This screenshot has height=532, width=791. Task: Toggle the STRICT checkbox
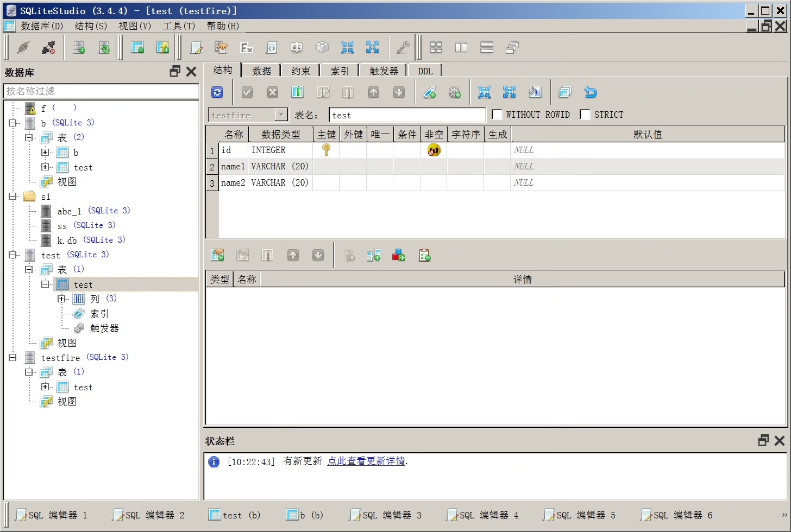point(585,115)
